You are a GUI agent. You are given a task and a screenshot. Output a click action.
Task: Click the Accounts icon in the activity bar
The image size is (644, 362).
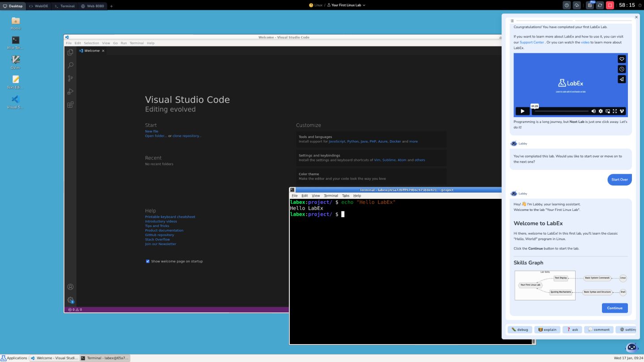(x=70, y=287)
